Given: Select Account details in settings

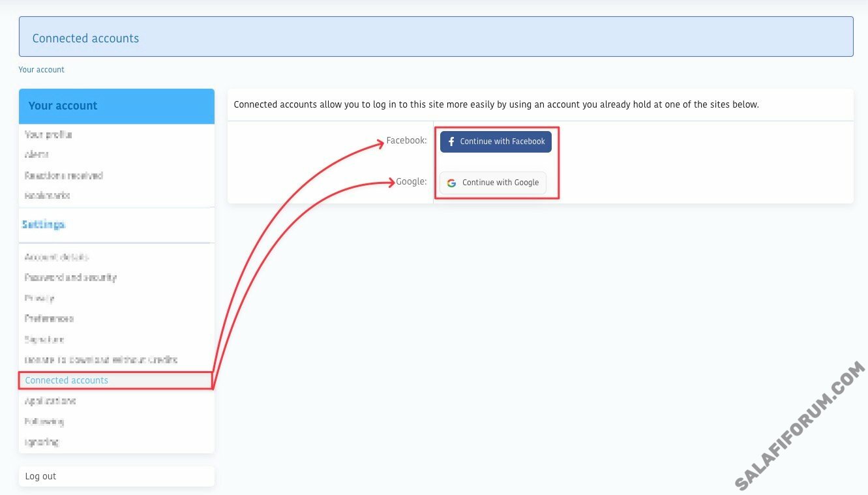Looking at the screenshot, I should point(57,257).
